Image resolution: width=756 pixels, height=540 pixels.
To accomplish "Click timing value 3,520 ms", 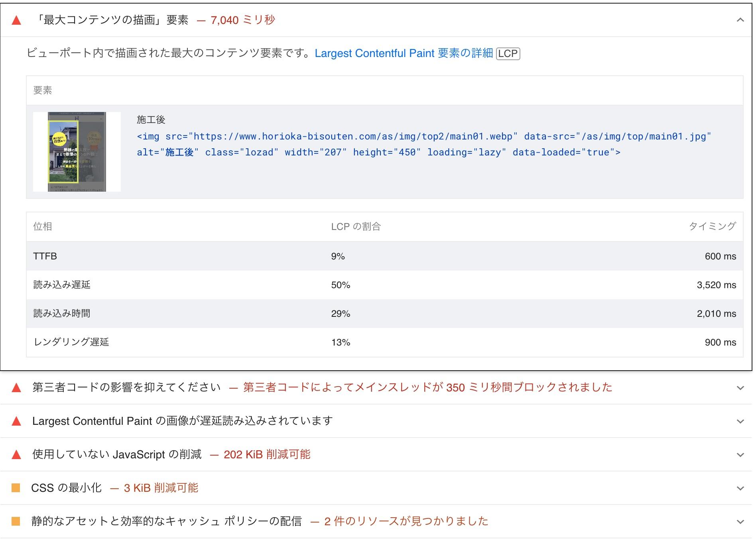I will click(x=717, y=285).
